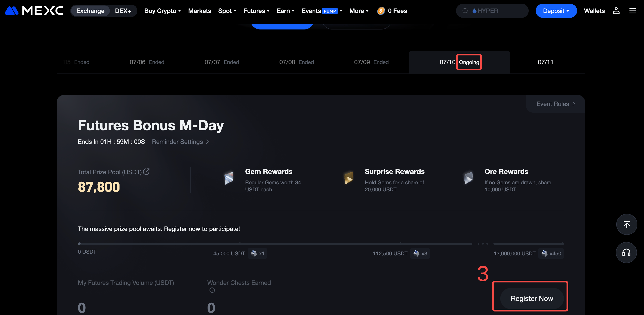
Task: Open the Wallets link
Action: (x=594, y=11)
